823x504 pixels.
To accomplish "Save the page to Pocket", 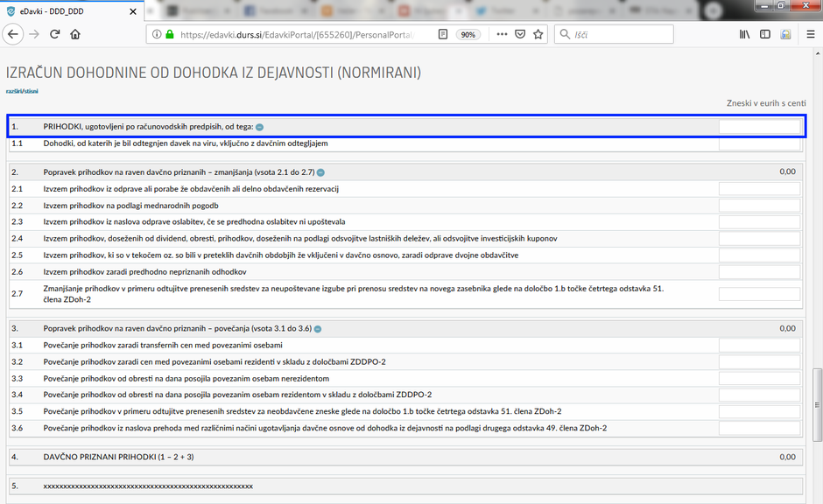I will click(x=520, y=34).
